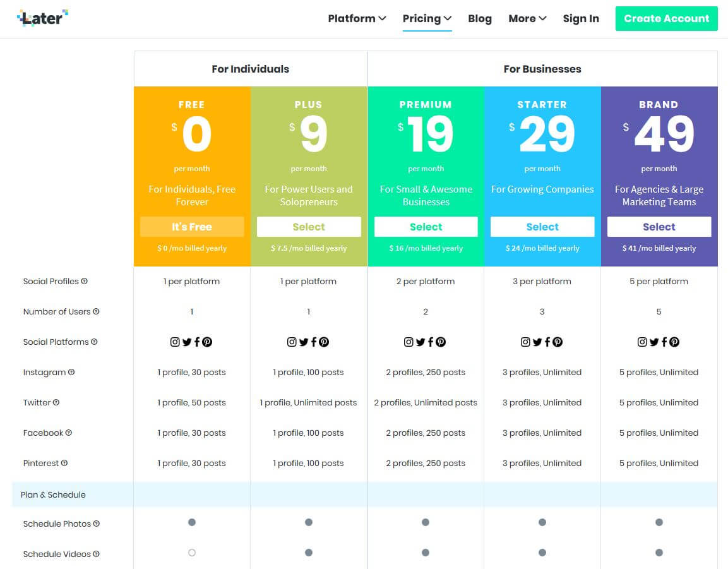728x569 pixels.
Task: Open the Blog page
Action: point(480,18)
